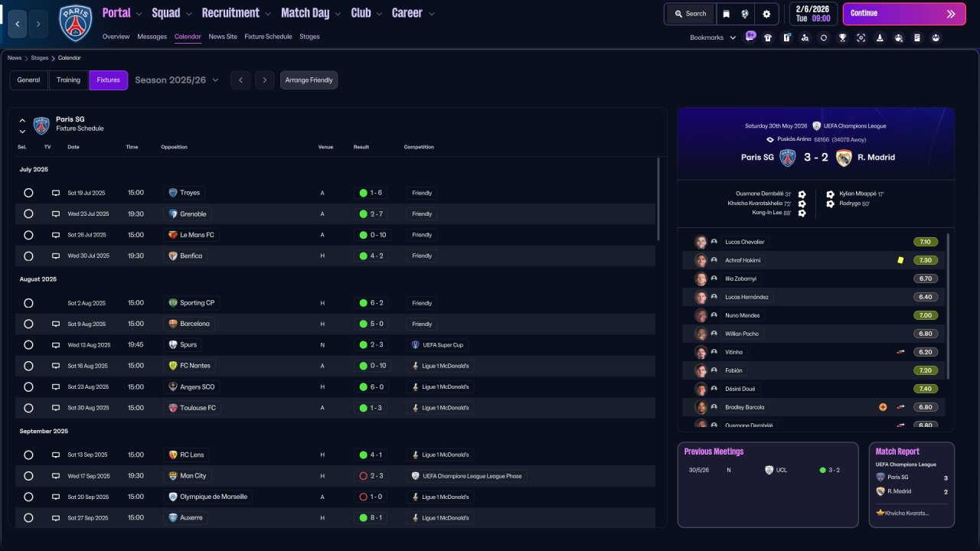Go to the next season with right arrow
This screenshot has width=980, height=551.
[265, 80]
